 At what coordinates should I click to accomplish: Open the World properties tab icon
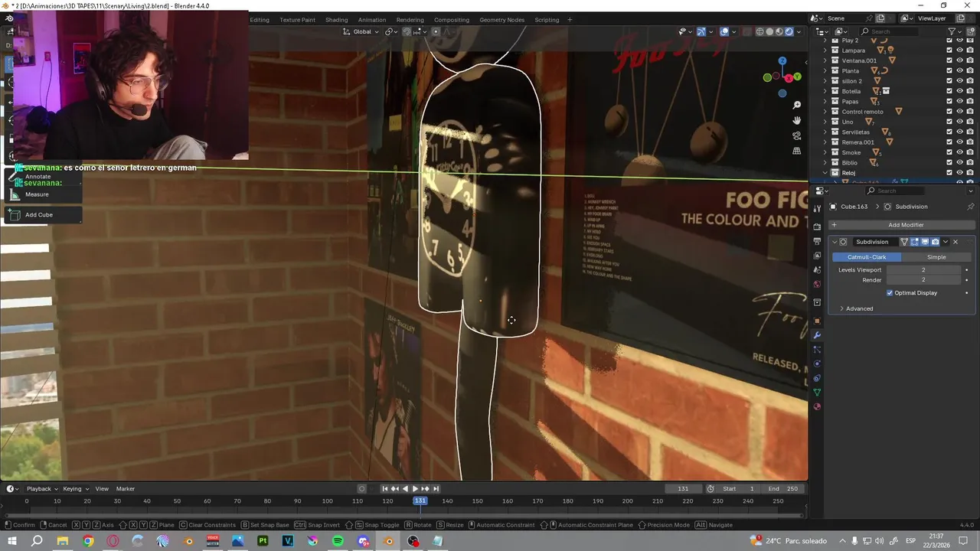[x=817, y=284]
